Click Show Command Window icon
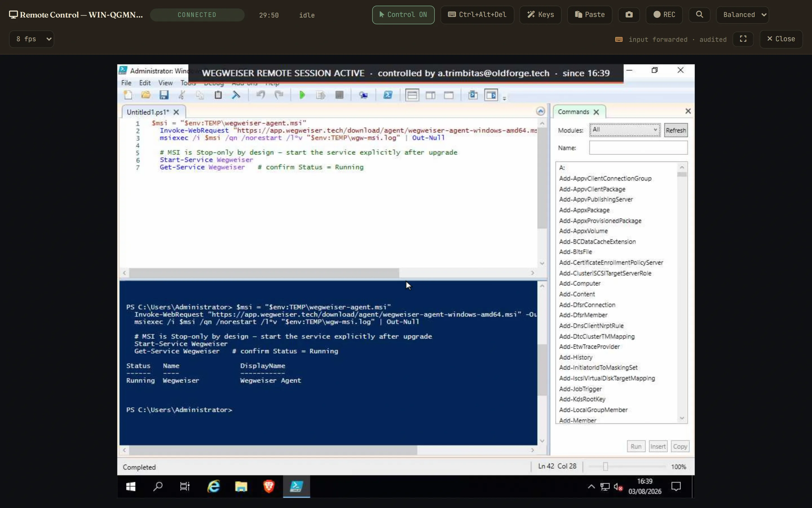This screenshot has height=508, width=812. (473, 95)
